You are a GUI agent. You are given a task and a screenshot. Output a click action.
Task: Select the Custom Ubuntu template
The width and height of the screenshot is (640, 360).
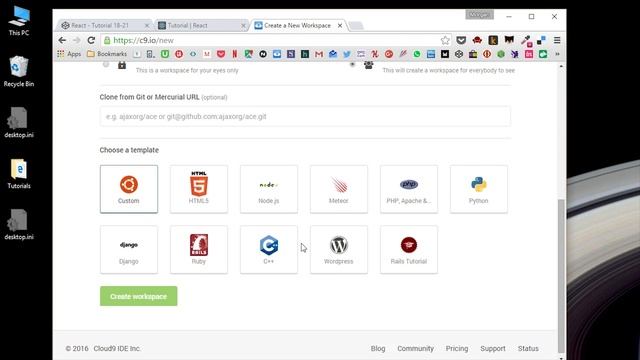point(129,189)
